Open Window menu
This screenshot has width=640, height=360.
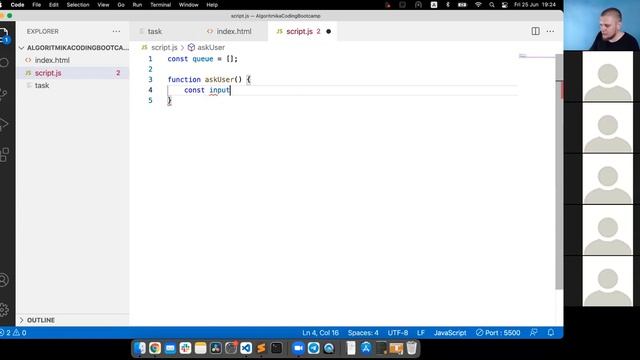pyautogui.click(x=189, y=5)
